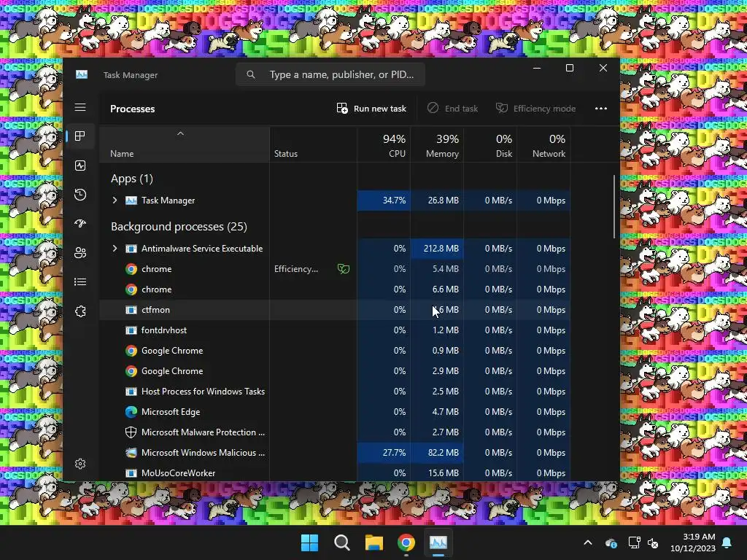Expand the Task Manager app row
The width and height of the screenshot is (747, 560).
point(115,201)
